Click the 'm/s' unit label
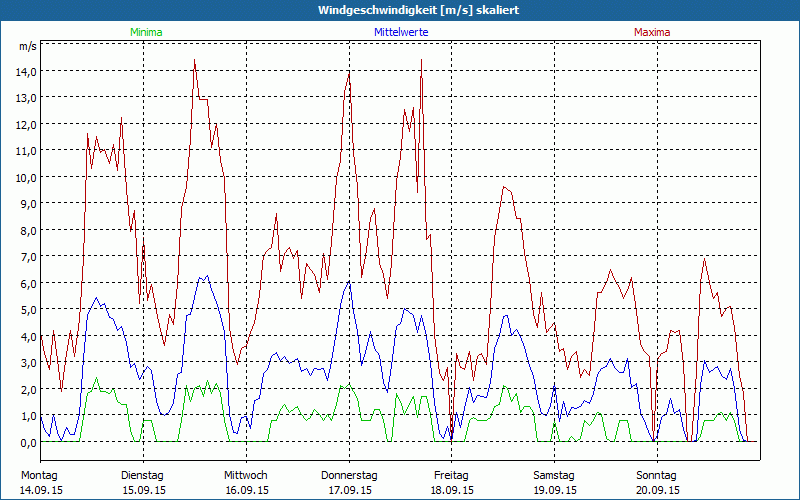This screenshot has height=500, width=800. click(28, 47)
